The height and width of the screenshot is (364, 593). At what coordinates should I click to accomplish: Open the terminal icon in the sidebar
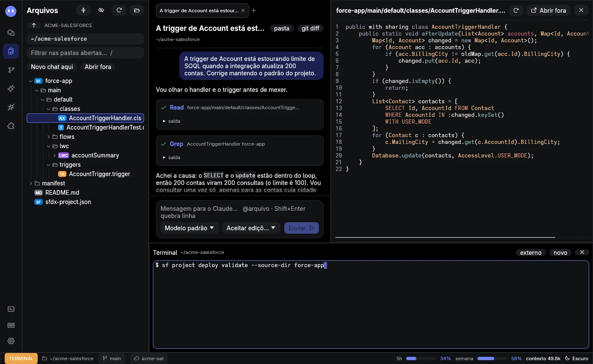coord(11,309)
